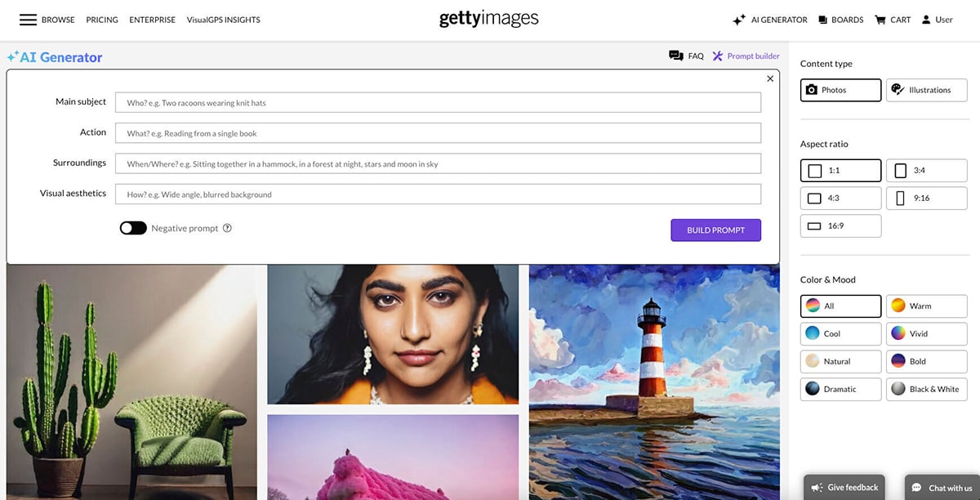Open the User account icon
The height and width of the screenshot is (500, 980).
click(925, 19)
